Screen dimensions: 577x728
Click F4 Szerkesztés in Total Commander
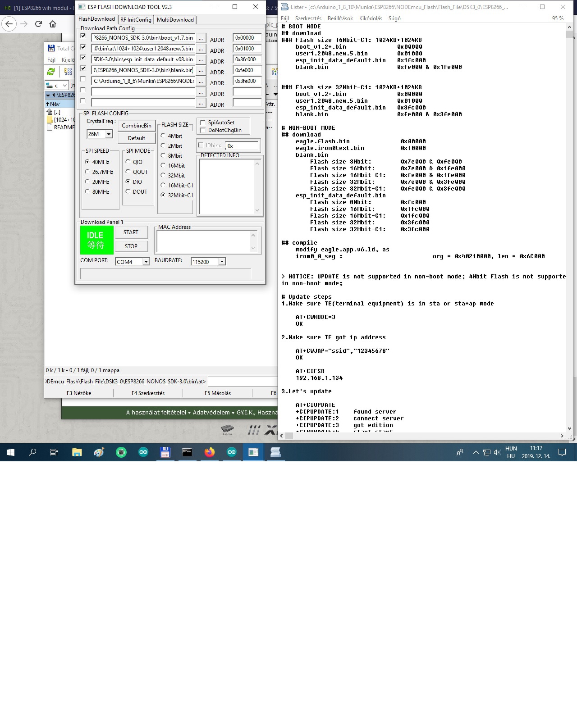coord(148,393)
